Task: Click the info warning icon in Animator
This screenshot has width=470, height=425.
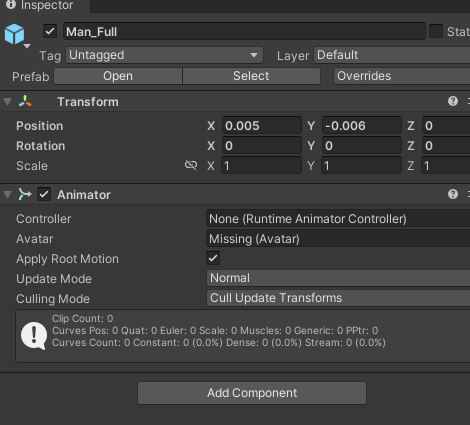Action: click(x=34, y=336)
